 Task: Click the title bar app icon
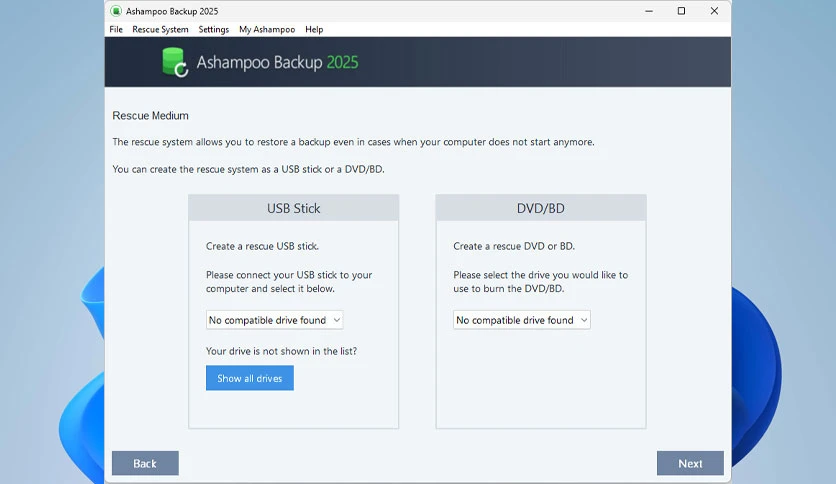coord(116,11)
